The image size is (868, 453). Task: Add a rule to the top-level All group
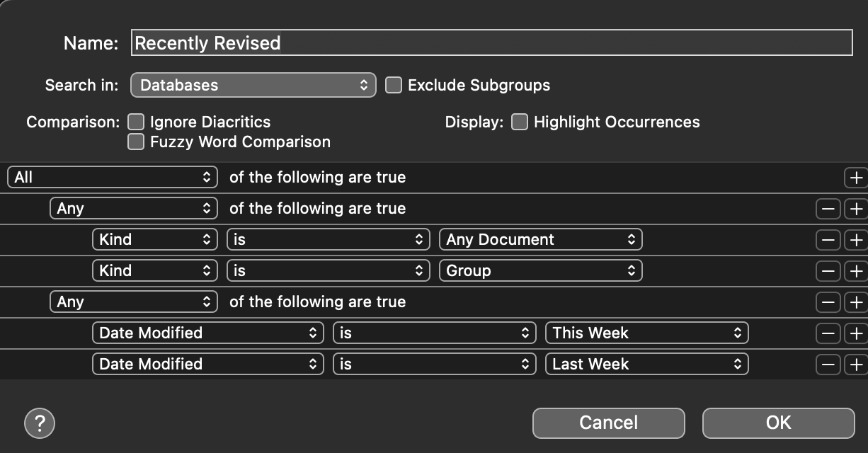(x=856, y=177)
